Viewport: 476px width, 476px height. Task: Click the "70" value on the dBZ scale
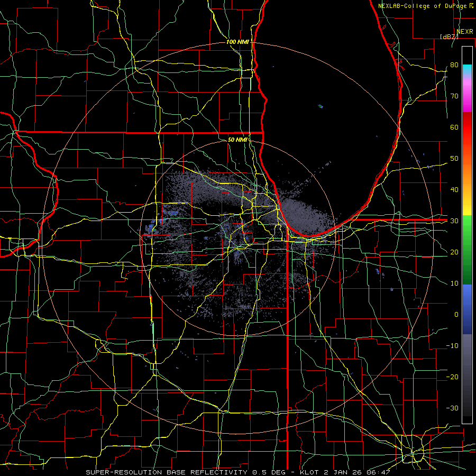(x=454, y=96)
